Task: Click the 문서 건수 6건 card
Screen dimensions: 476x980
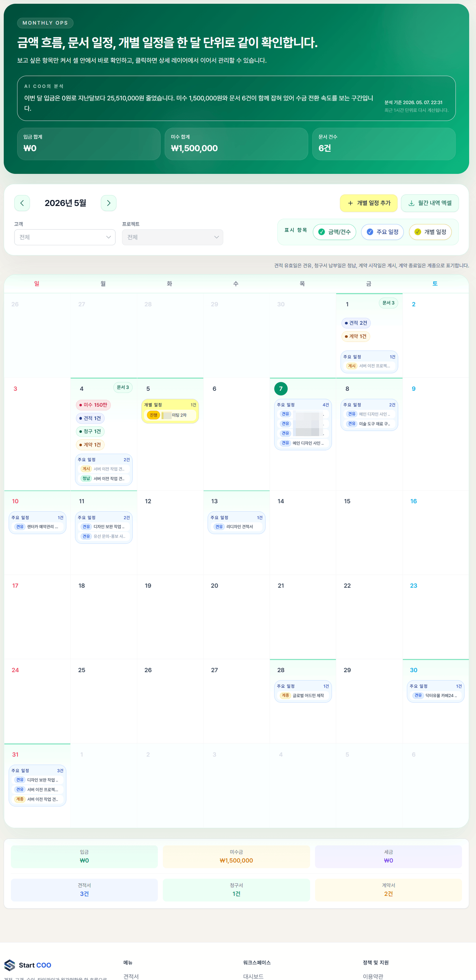Action: point(384,144)
